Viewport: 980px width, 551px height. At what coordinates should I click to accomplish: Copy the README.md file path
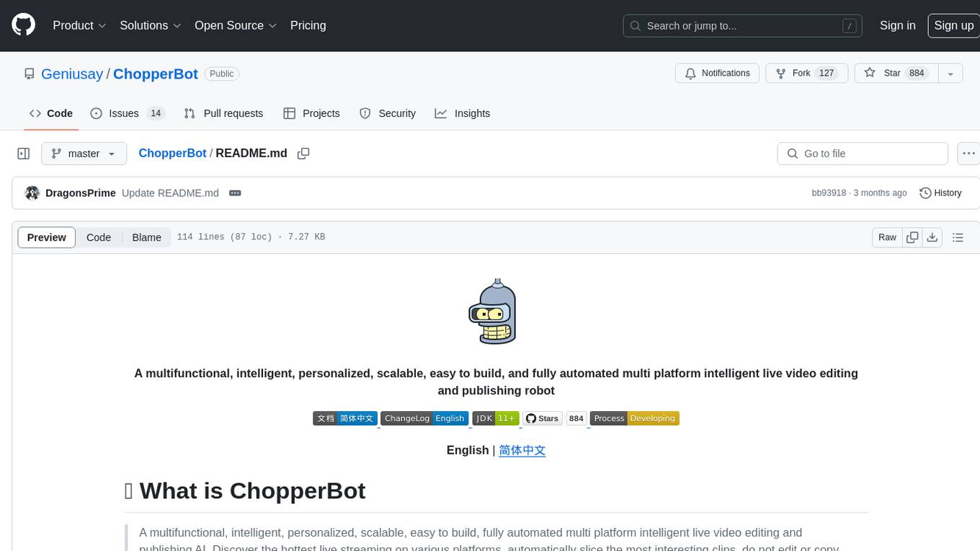pos(303,154)
